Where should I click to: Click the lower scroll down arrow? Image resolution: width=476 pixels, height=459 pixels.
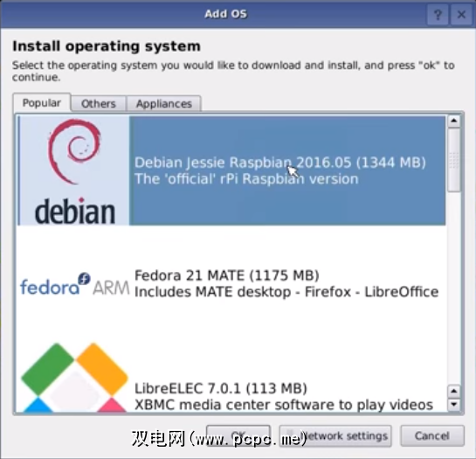[454, 404]
